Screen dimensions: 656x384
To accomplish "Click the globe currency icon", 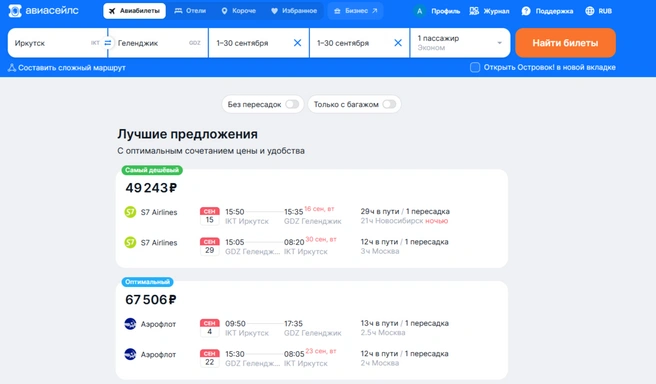I will [589, 11].
